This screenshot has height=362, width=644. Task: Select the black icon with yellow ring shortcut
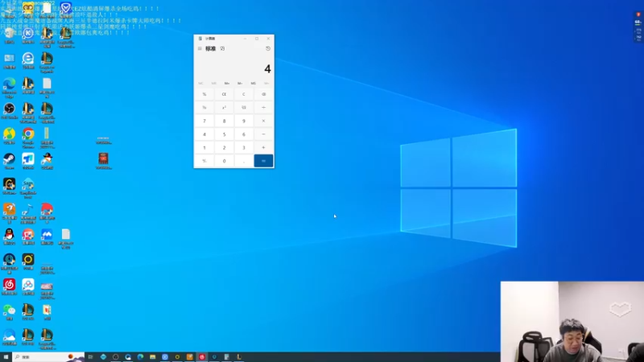tap(28, 262)
